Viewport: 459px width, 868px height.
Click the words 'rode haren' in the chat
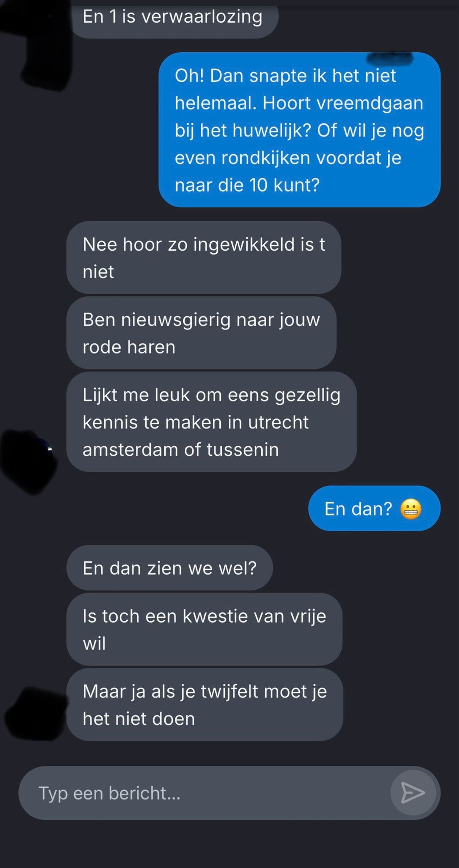click(x=129, y=347)
